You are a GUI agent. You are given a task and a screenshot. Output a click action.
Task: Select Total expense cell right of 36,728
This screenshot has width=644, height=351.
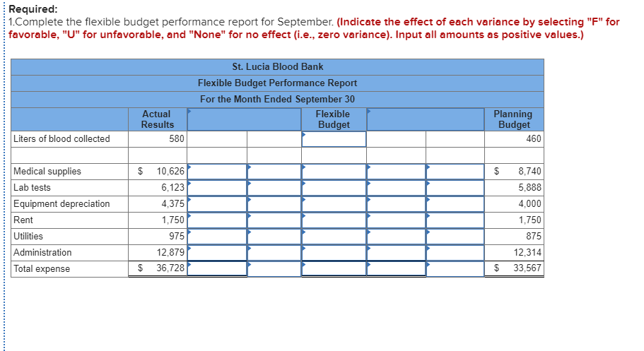tap(217, 269)
